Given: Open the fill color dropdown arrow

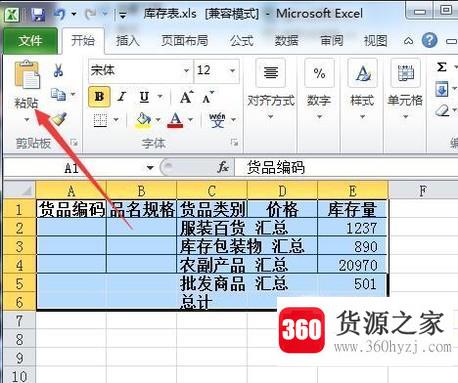Looking at the screenshot, I should (158, 120).
